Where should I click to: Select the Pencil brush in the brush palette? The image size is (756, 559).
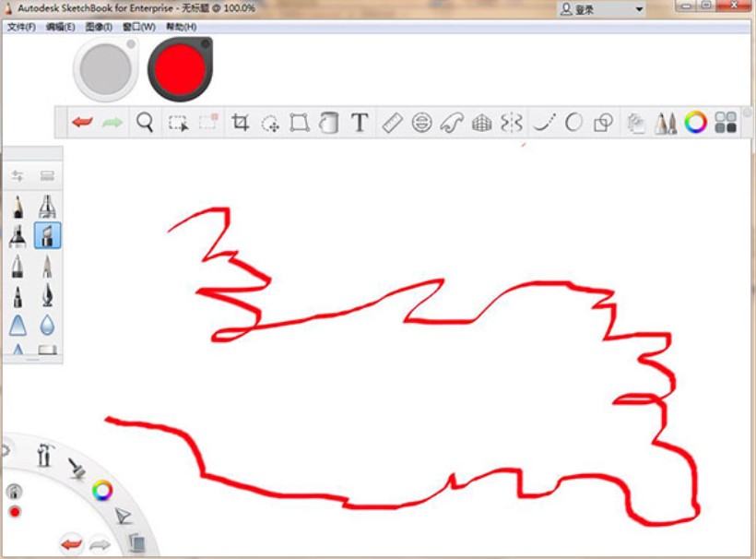(x=18, y=208)
